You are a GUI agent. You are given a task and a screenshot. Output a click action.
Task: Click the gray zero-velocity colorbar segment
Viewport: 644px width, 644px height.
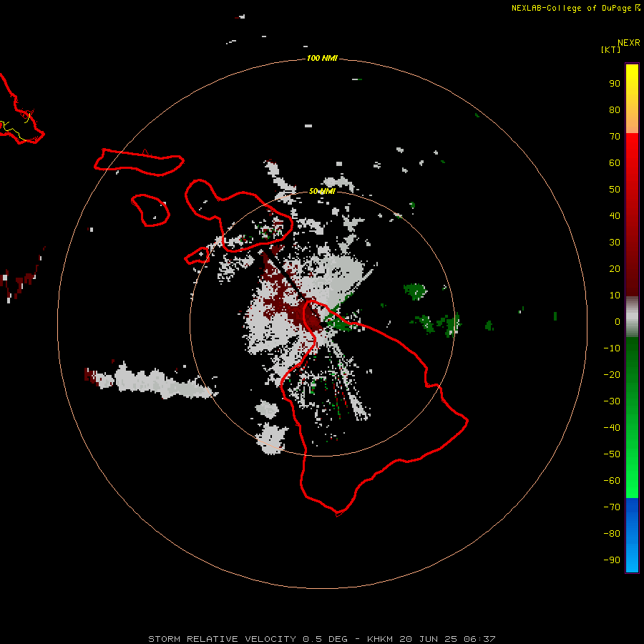point(632,317)
